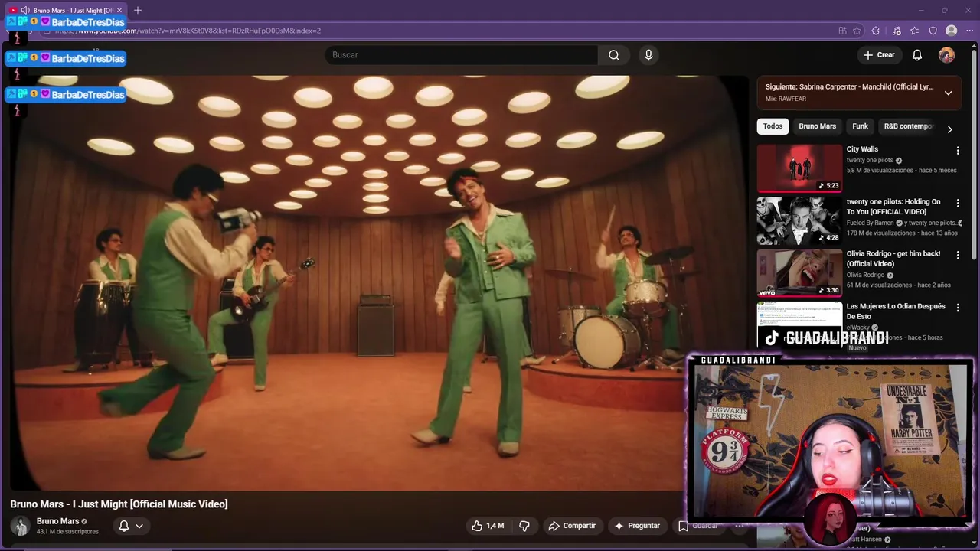This screenshot has height=551, width=980.
Task: Focus the Buscar search field
Action: point(462,55)
